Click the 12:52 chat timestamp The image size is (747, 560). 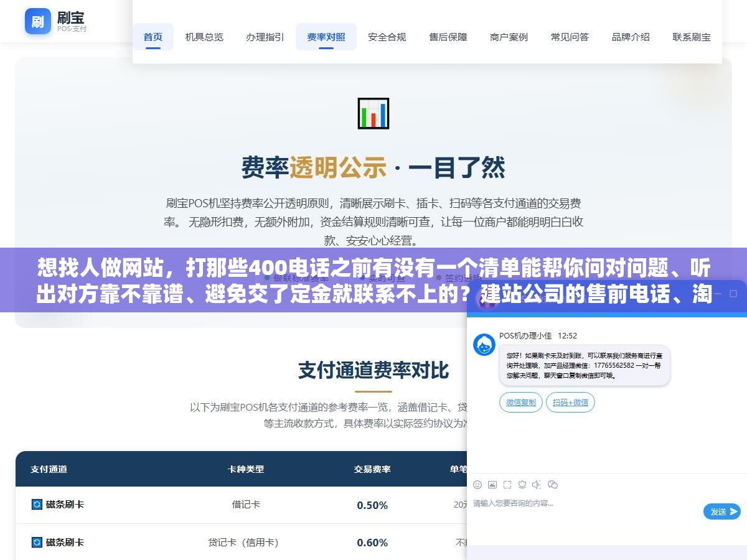coord(567,336)
